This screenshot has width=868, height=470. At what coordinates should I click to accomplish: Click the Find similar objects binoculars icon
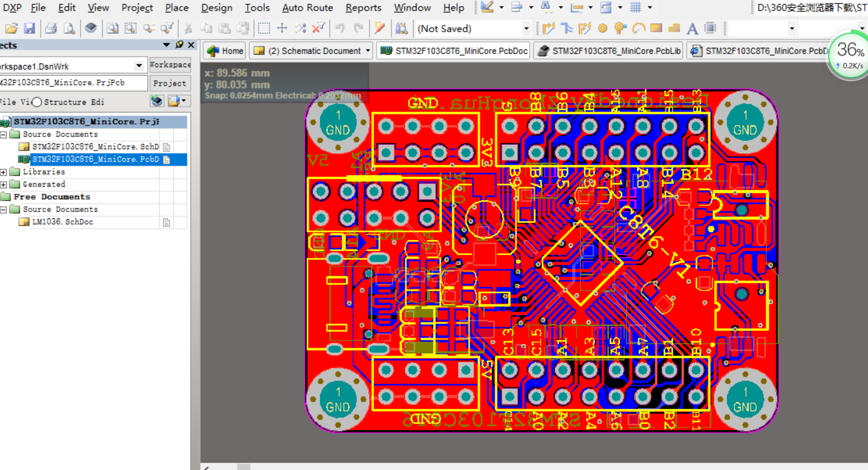[x=546, y=7]
